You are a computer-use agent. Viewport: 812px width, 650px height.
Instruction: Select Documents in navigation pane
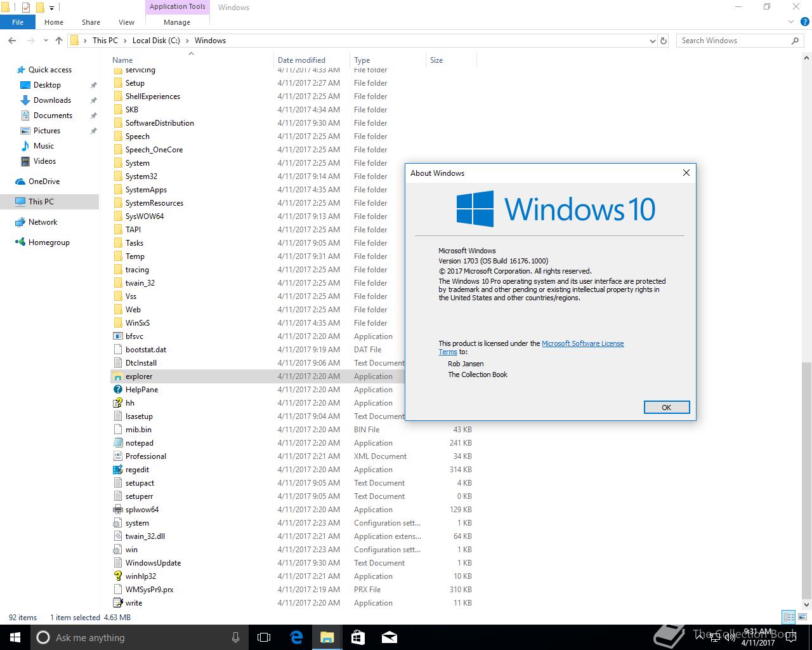53,116
